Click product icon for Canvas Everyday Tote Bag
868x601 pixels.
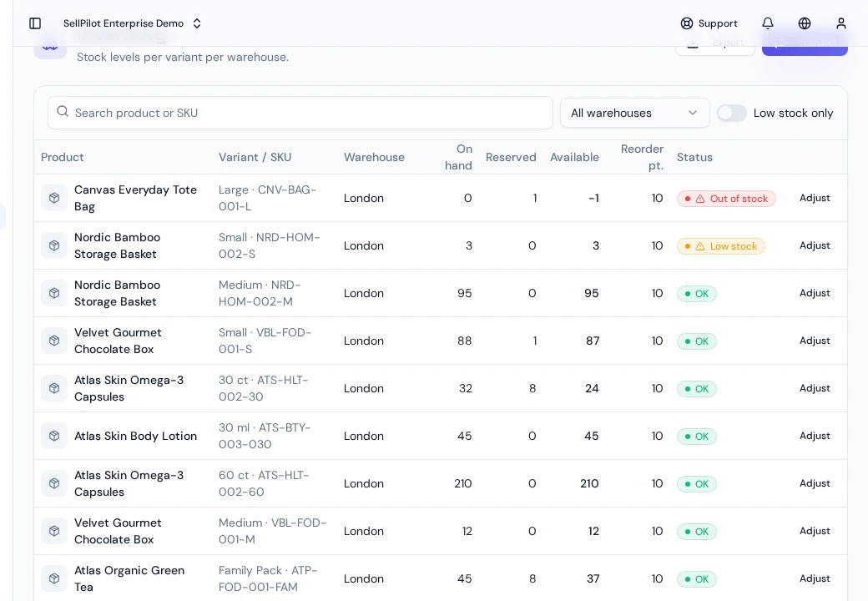coord(54,198)
